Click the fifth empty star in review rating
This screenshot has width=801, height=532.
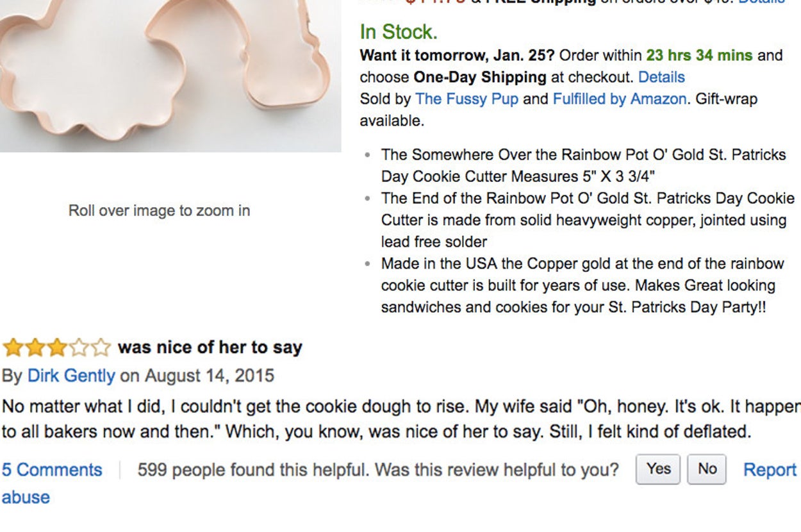tap(100, 348)
